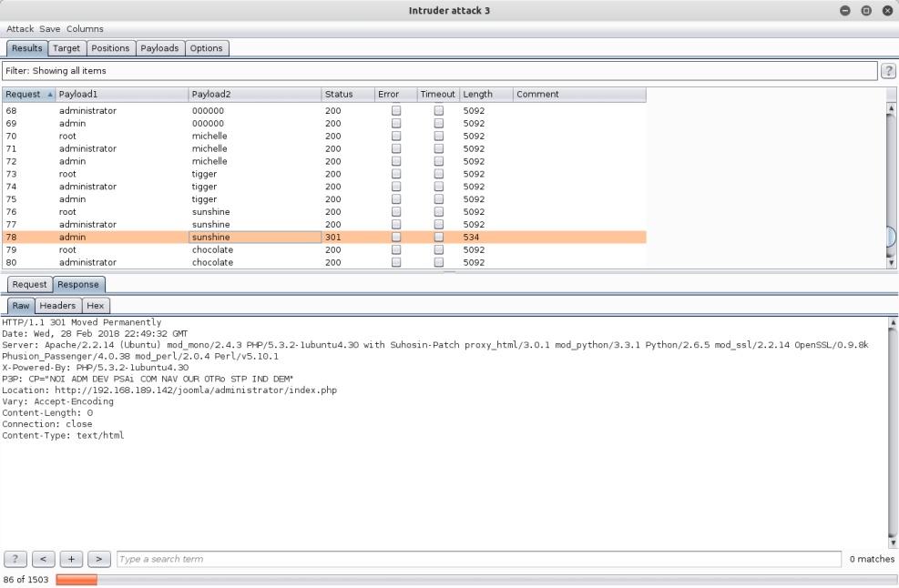Sort results by Length column header
Image resolution: width=899 pixels, height=588 pixels.
pyautogui.click(x=485, y=95)
